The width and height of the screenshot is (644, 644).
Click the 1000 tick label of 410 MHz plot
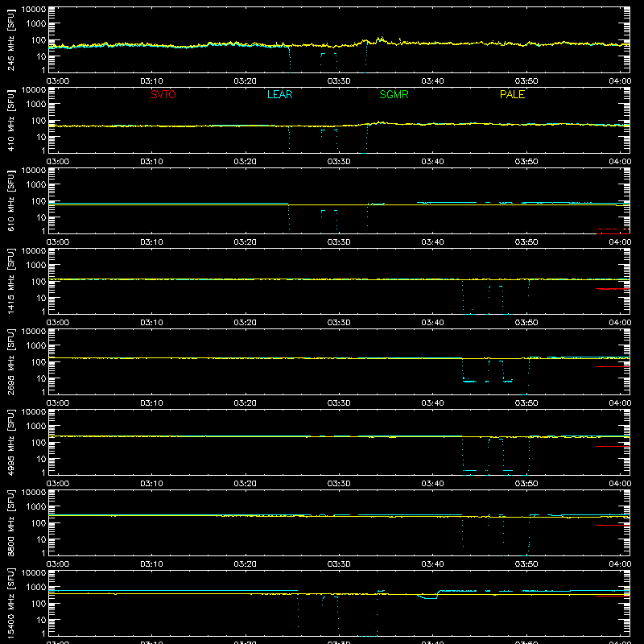click(x=36, y=105)
